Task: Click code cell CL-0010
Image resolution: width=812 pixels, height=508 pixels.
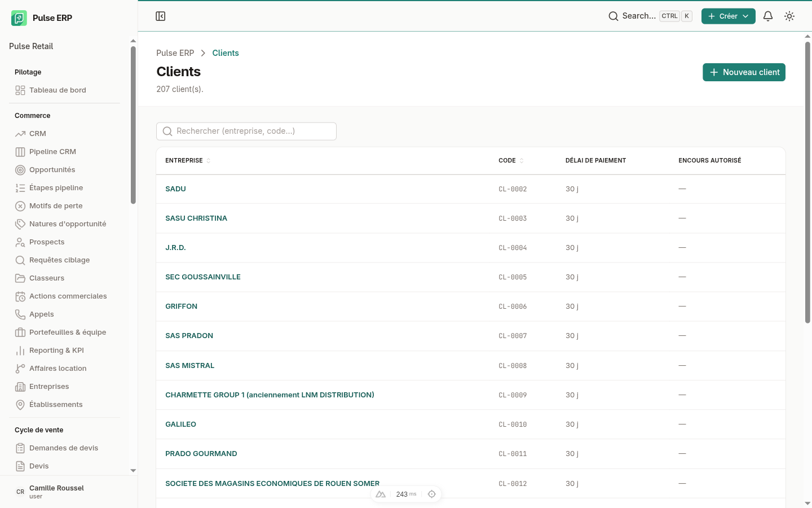Action: [513, 424]
